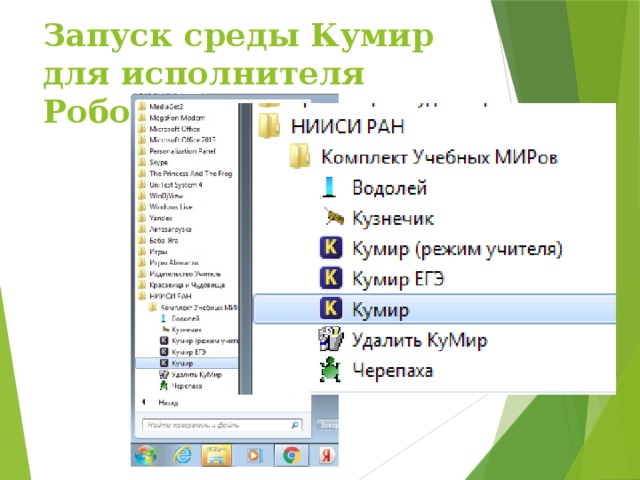Click the 'НИИСИ РАН' label in enlarged menu
This screenshot has height=480, width=640.
(x=347, y=126)
